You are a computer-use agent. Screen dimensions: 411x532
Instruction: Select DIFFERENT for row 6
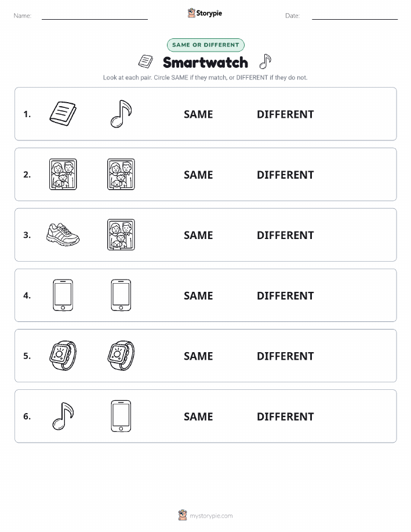click(x=285, y=417)
